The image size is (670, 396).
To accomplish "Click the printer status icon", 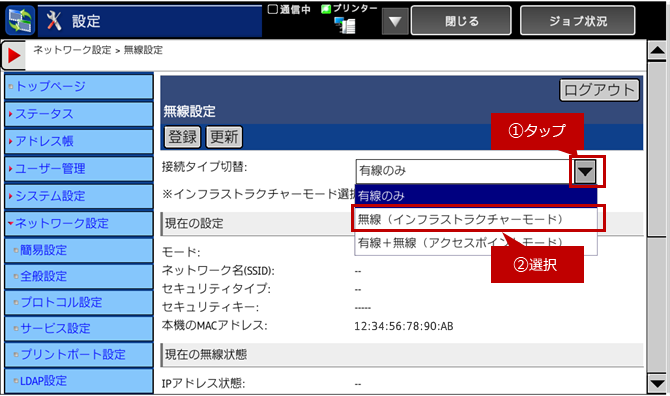I will (345, 25).
